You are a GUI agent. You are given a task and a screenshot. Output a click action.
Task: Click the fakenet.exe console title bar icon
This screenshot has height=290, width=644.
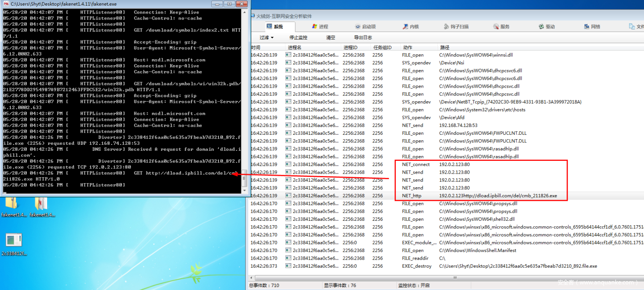tap(6, 4)
